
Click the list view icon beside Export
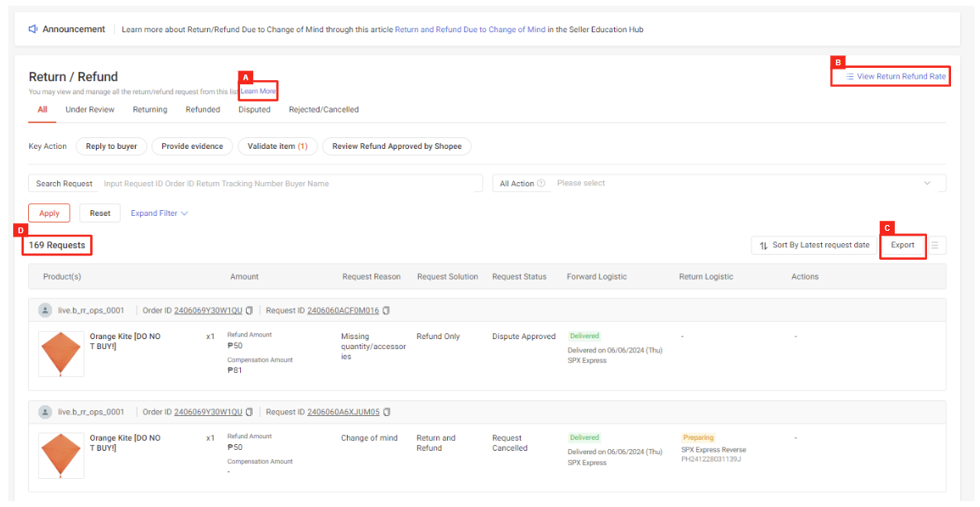coord(936,245)
